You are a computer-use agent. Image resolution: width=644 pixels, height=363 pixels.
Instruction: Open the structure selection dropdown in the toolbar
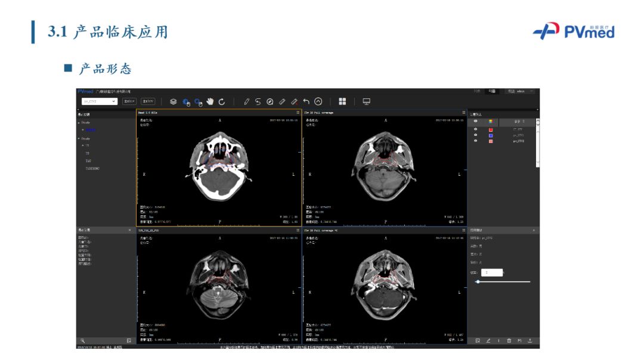100,101
